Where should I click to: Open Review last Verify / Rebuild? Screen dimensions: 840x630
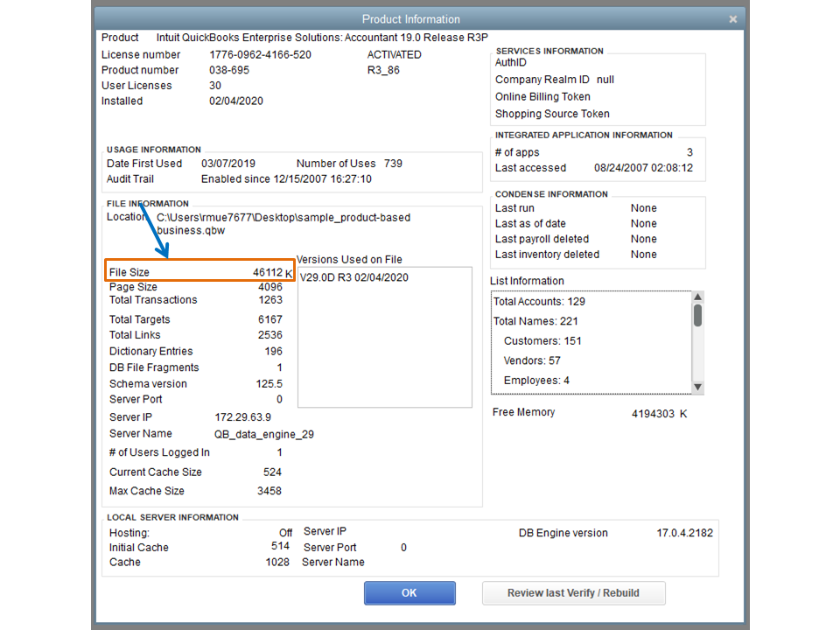tap(573, 593)
